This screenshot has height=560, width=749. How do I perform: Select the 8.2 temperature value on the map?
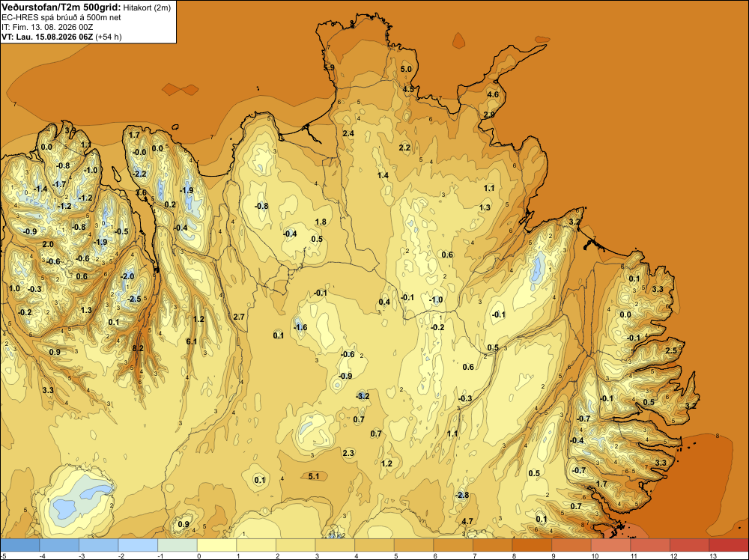(x=138, y=349)
